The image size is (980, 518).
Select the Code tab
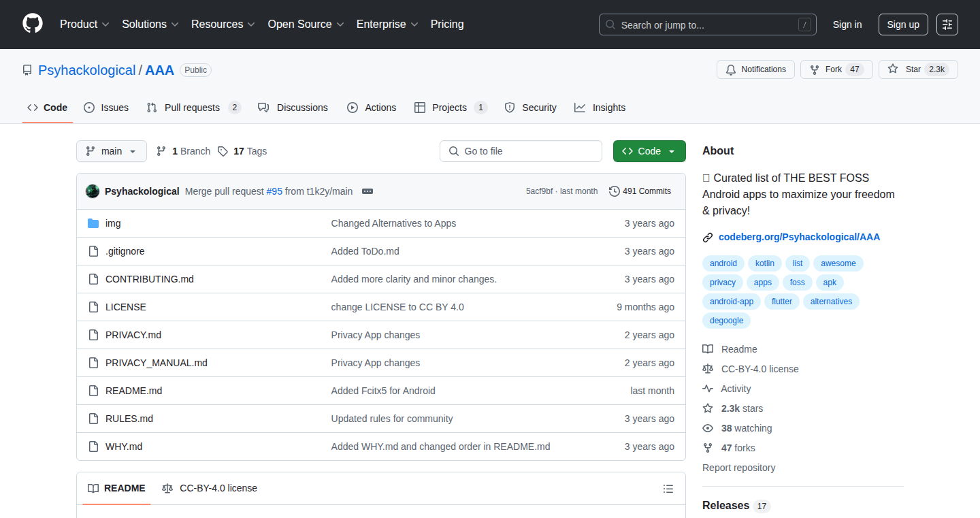pos(48,108)
